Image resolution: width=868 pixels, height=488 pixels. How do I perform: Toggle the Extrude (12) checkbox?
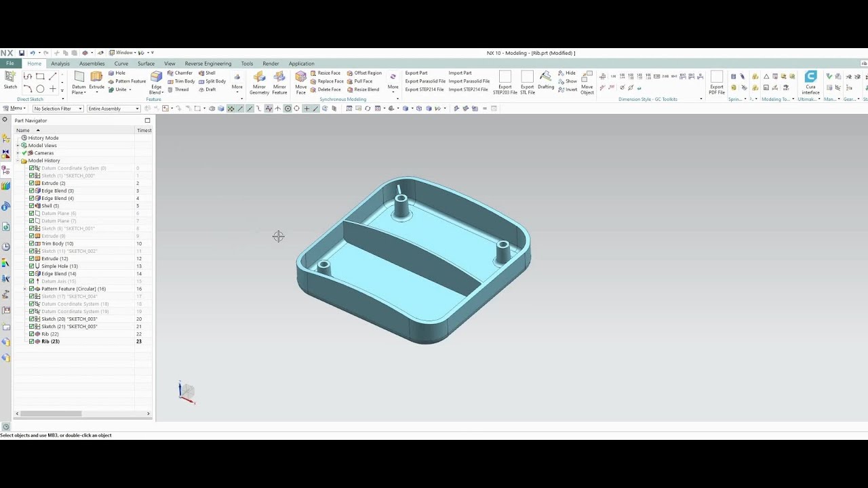click(31, 258)
